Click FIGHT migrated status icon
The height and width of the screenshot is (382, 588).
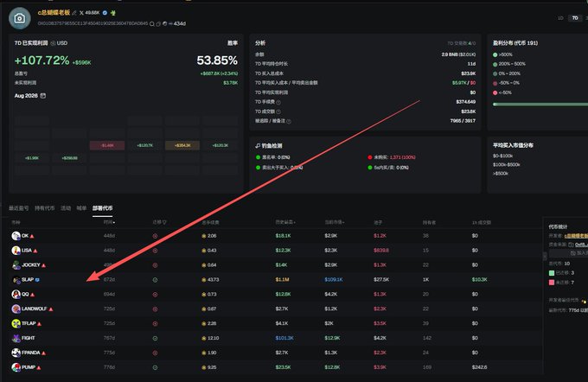(155, 339)
